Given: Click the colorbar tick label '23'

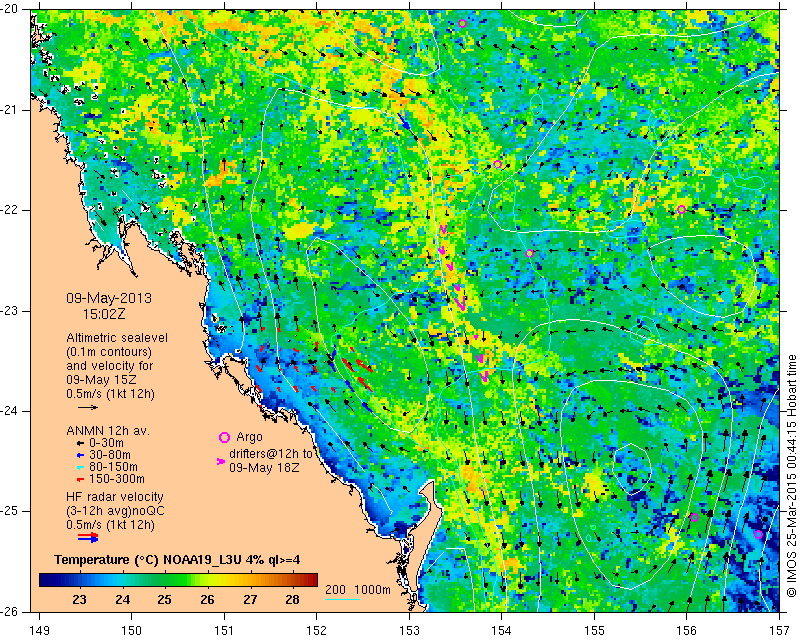Looking at the screenshot, I should click(x=79, y=599).
